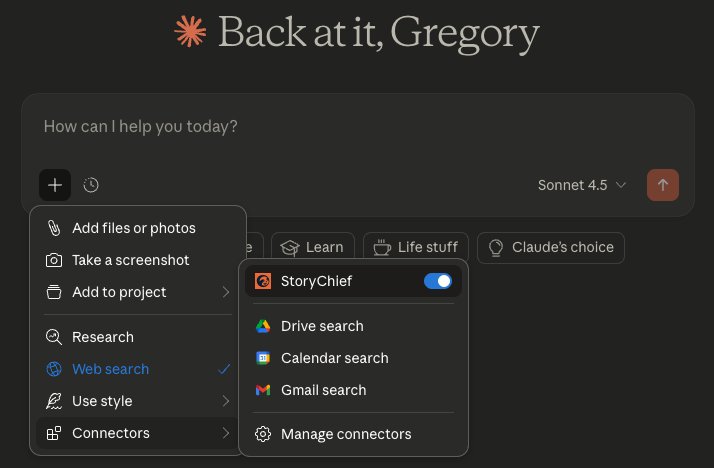Disable the StoryChief connector toggle
This screenshot has width=714, height=468.
coord(438,281)
